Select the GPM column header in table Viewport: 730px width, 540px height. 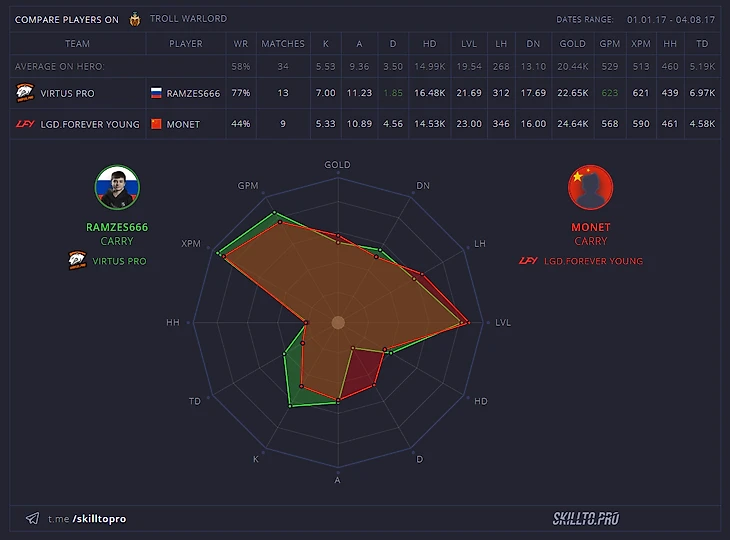click(x=607, y=44)
